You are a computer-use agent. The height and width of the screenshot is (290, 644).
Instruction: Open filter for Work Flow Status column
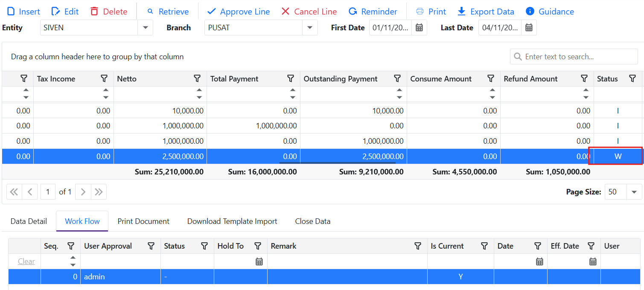(x=204, y=246)
